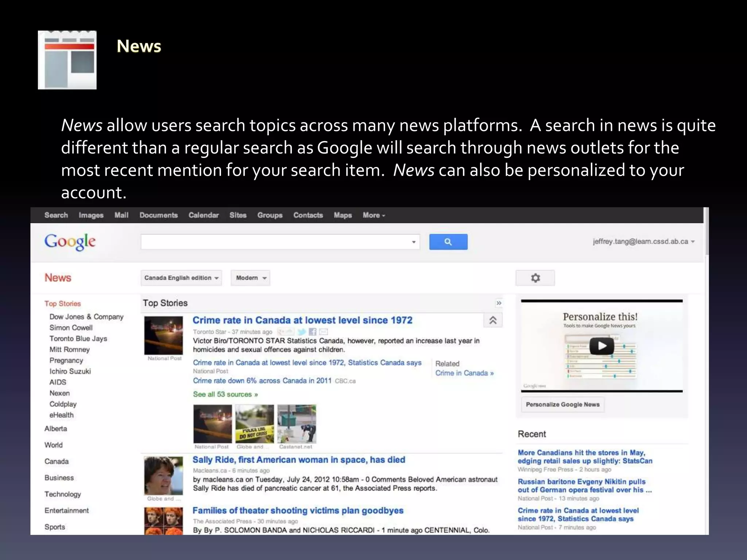
Task: Click the blue search magnifier button
Action: 448,242
